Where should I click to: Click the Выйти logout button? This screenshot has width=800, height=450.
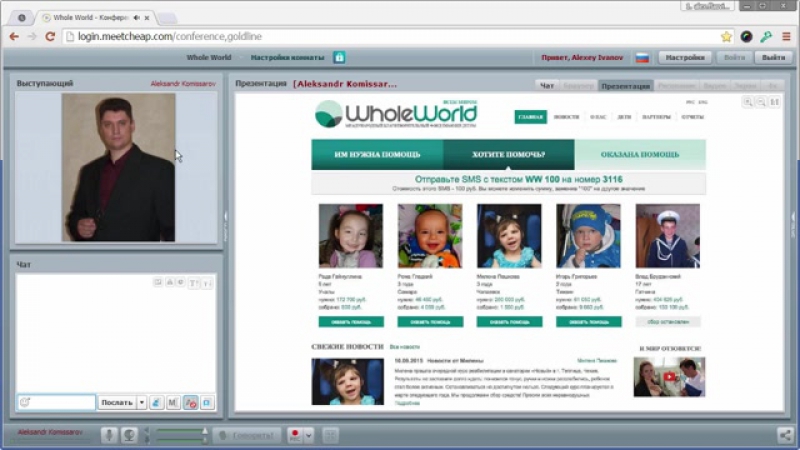coord(773,58)
